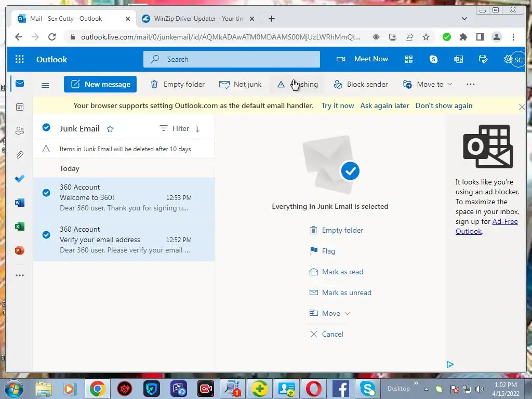The height and width of the screenshot is (399, 532).
Task: Uncheck the Verify your email address message
Action: click(x=46, y=235)
